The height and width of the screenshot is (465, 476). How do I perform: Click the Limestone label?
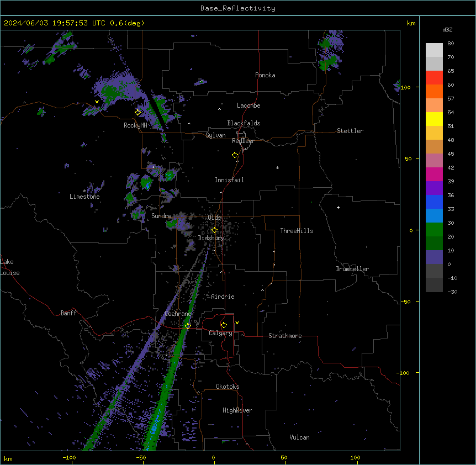[84, 197]
